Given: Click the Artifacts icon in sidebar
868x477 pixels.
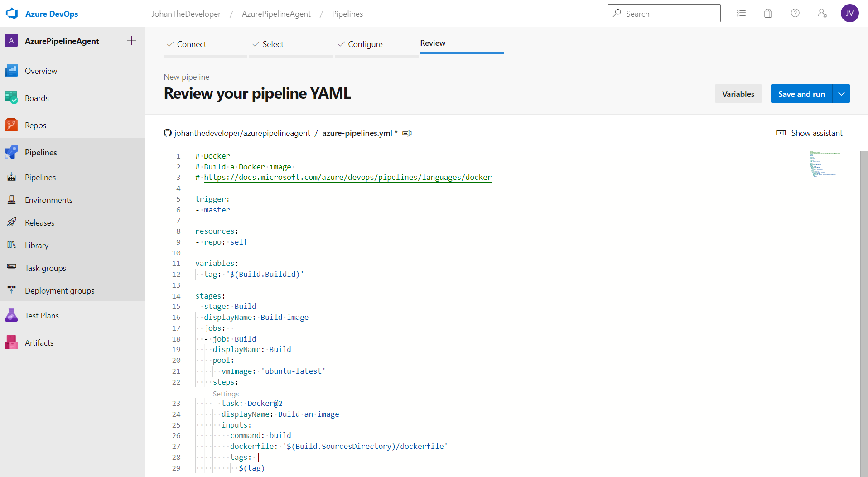Looking at the screenshot, I should tap(11, 342).
